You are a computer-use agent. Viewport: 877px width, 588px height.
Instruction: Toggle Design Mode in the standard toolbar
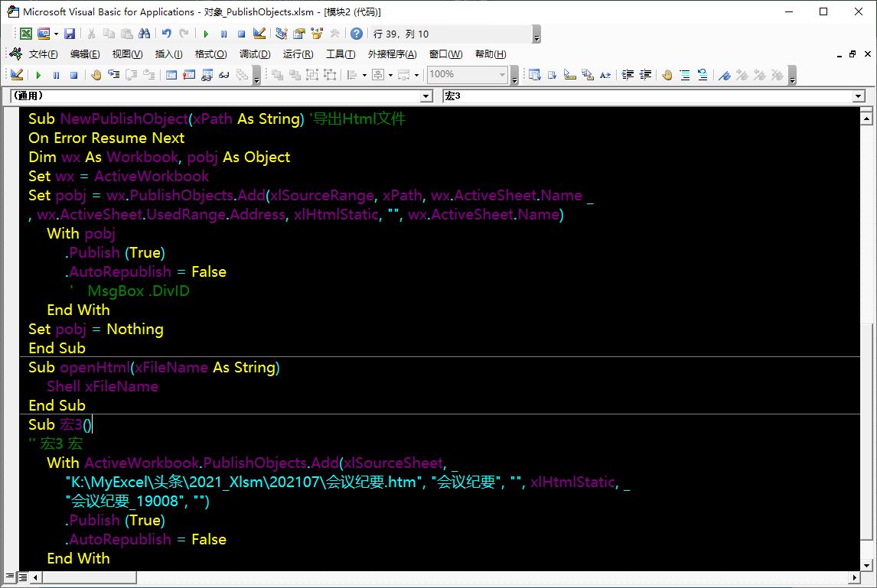259,34
